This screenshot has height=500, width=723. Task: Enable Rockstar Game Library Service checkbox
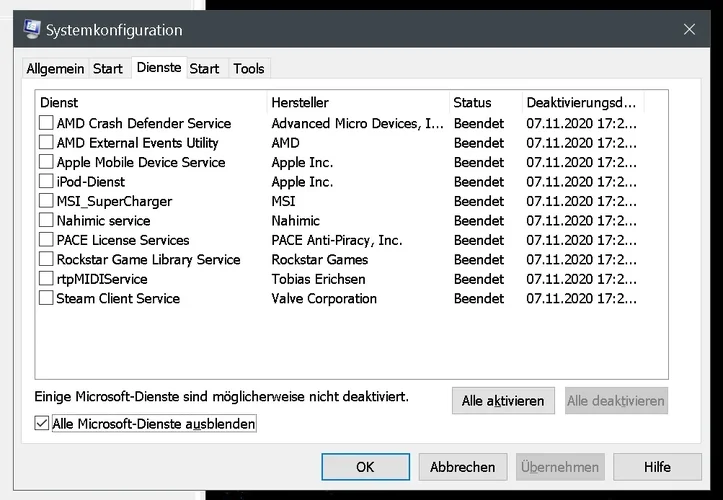(x=46, y=259)
